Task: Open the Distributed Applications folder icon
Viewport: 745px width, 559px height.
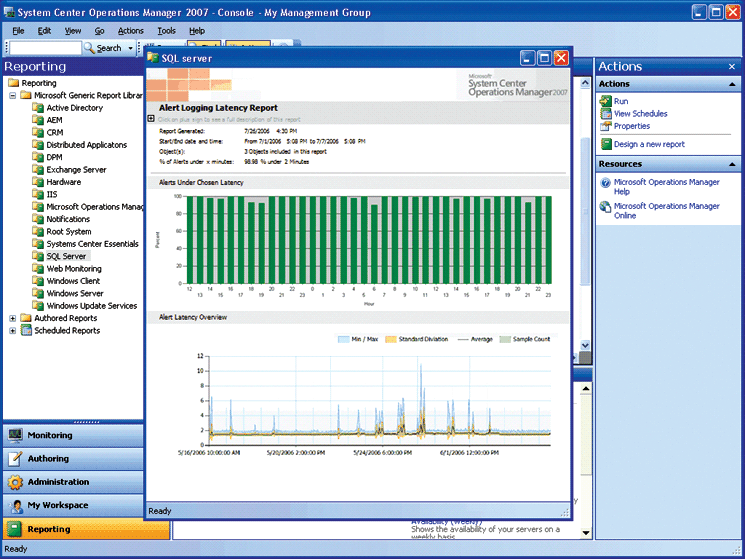Action: point(38,145)
